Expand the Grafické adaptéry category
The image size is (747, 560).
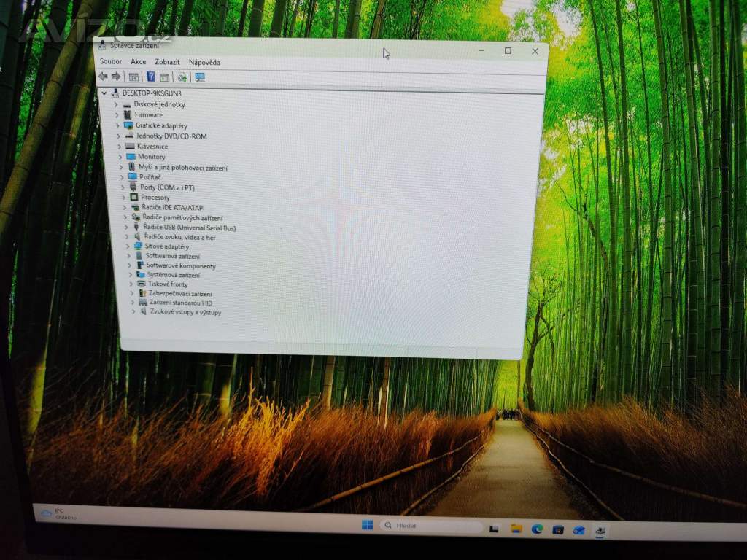(x=117, y=125)
